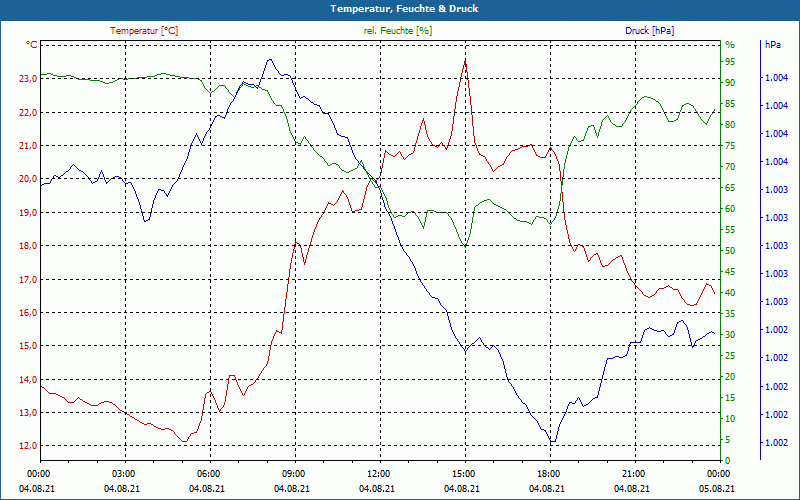Image resolution: width=800 pixels, height=500 pixels.
Task: Click the blue 'hPa' unit label on the pressure axis
Action: point(773,45)
